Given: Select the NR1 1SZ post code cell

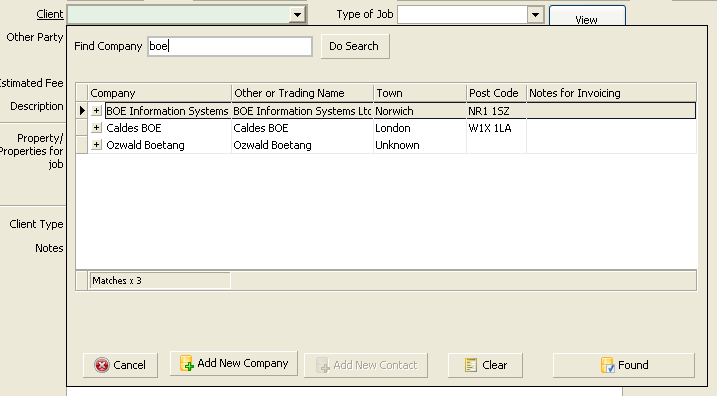Looking at the screenshot, I should (x=496, y=111).
